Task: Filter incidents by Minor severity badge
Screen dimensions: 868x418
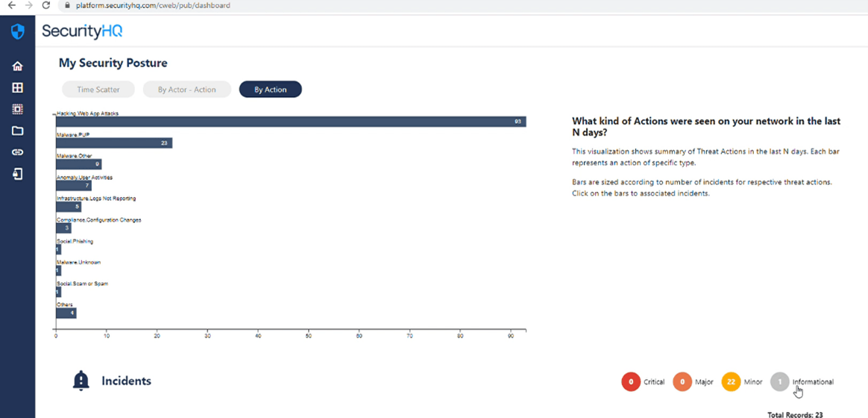Action: point(731,382)
